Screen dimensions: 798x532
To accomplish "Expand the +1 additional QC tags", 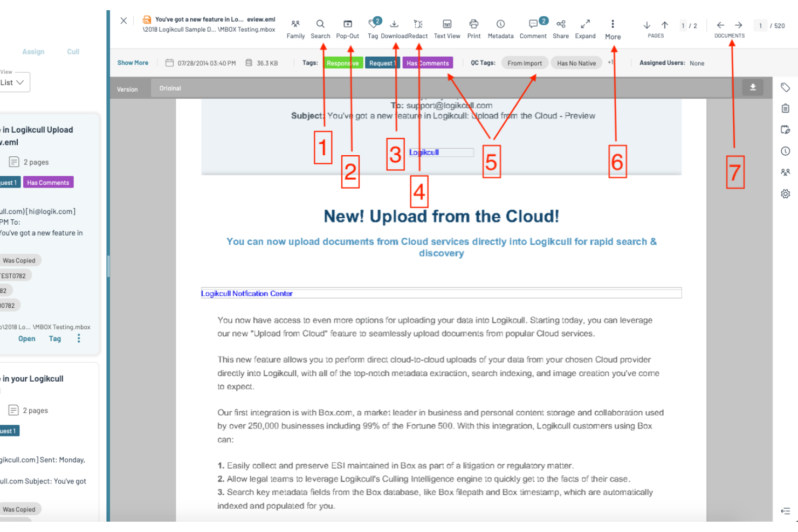I will pyautogui.click(x=610, y=63).
